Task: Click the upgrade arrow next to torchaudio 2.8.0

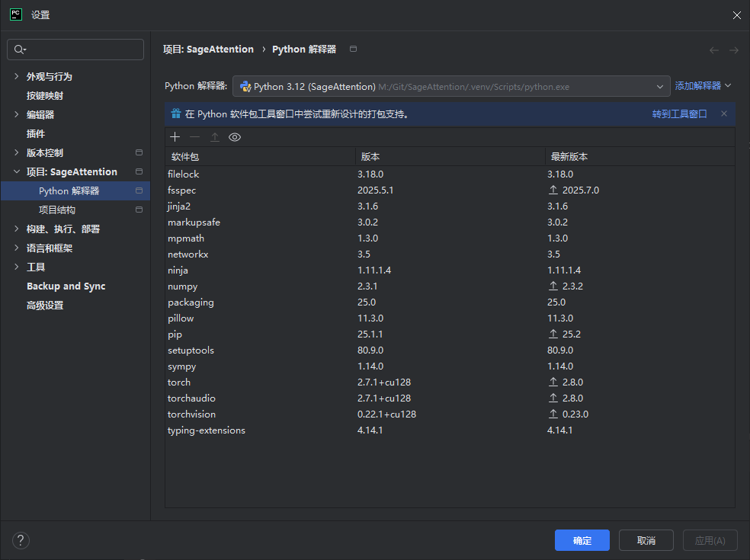Action: click(553, 398)
